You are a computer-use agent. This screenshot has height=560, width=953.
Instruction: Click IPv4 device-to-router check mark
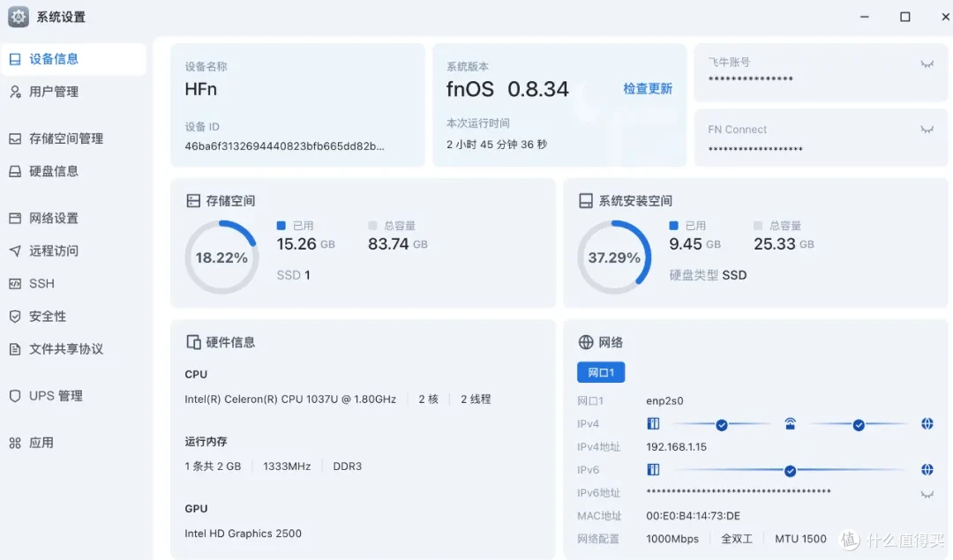[722, 425]
